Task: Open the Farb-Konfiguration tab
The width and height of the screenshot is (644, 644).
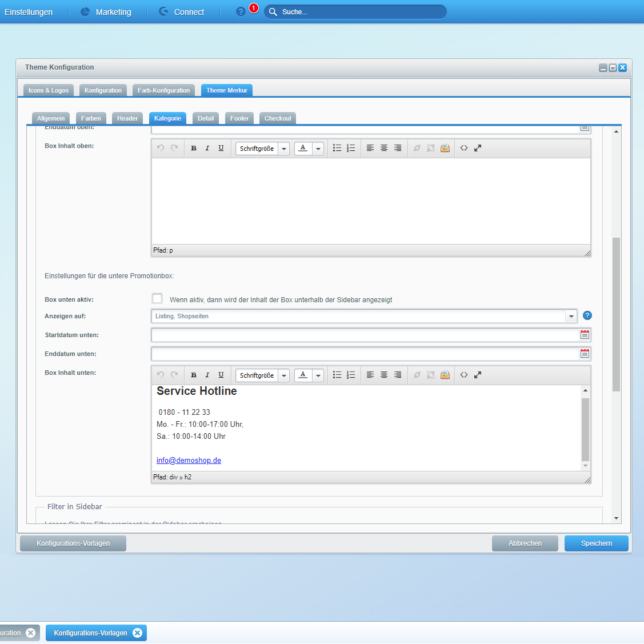Action: tap(163, 90)
